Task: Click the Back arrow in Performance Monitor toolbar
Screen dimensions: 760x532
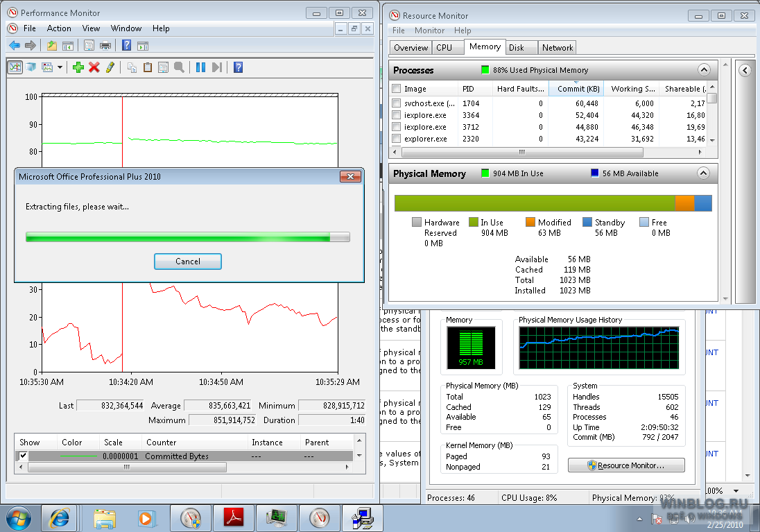Action: [x=15, y=46]
